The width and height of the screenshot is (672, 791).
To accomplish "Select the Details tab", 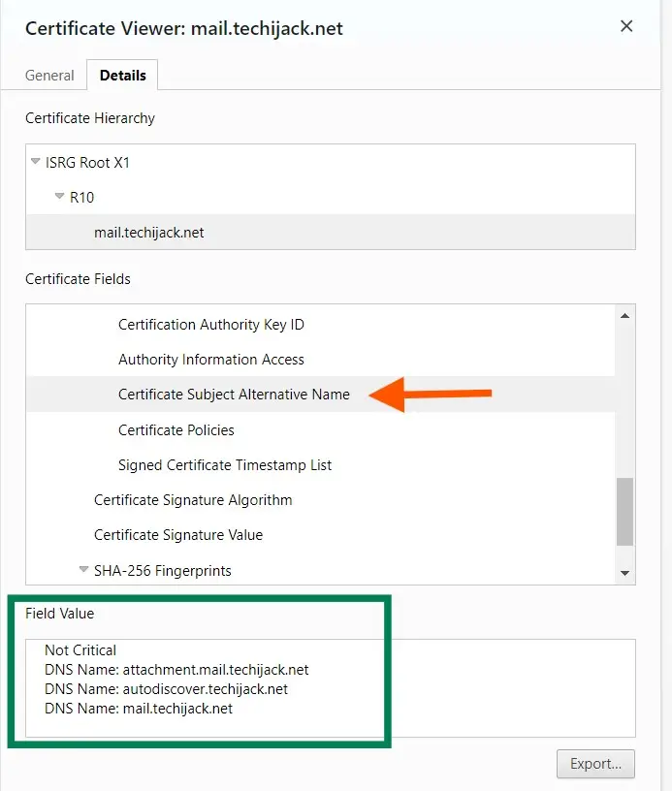I will click(122, 75).
